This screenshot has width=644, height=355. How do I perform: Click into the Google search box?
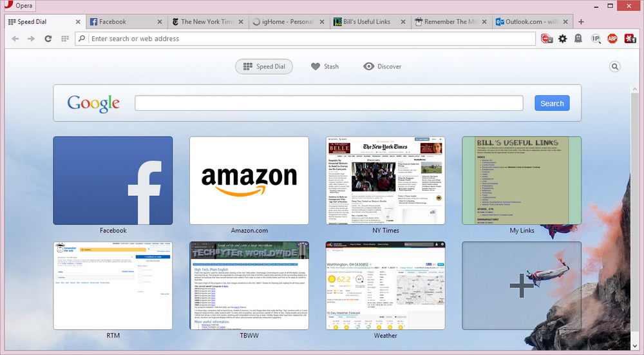329,103
